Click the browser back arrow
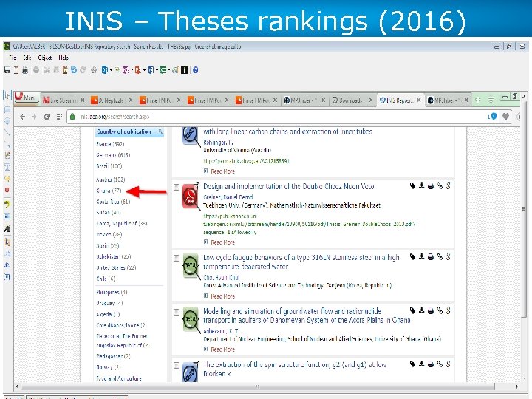Viewport: 532px width, 399px height. (22, 117)
